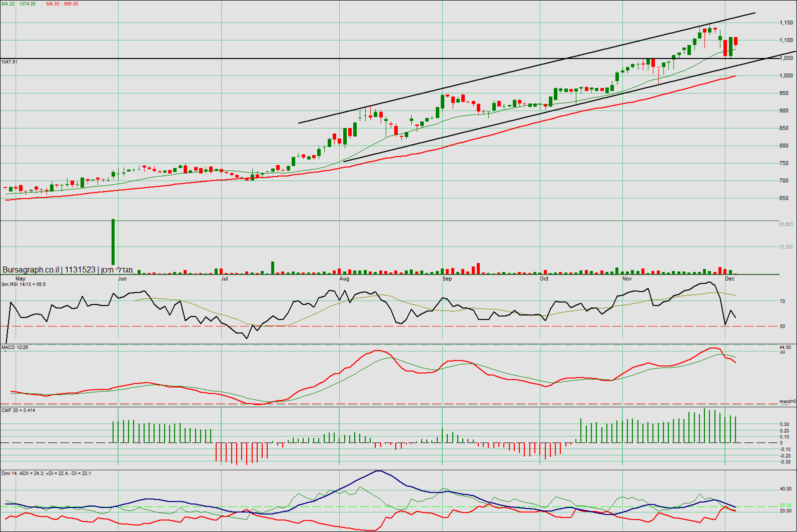Select the 1047.91 horizontal line label
Image resolution: width=797 pixels, height=532 pixels.
click(x=10, y=62)
